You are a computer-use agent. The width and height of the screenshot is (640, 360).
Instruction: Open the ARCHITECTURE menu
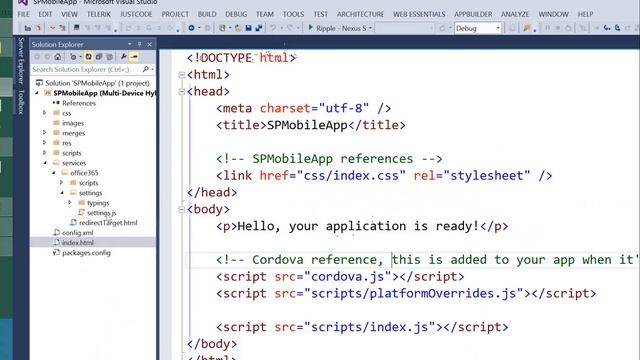click(x=360, y=14)
